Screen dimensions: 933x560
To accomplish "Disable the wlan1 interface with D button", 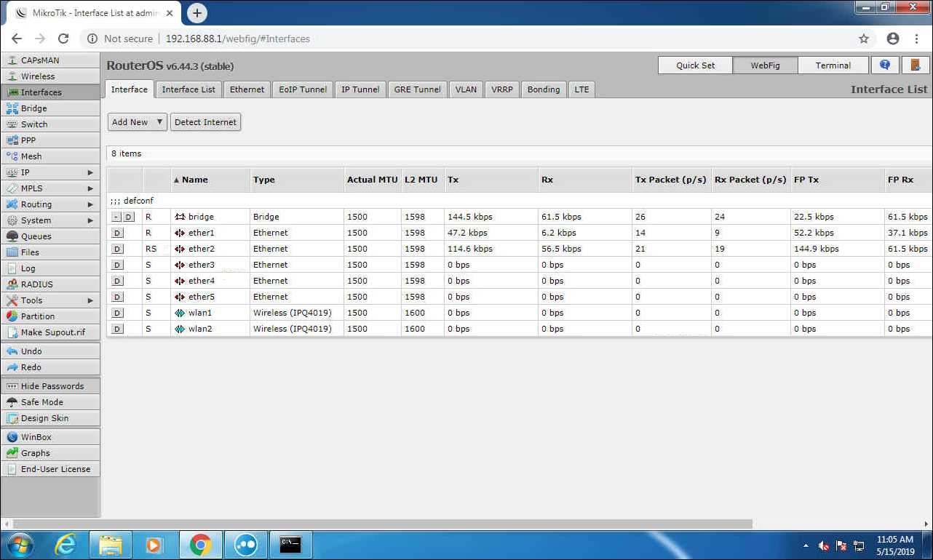I will tap(117, 313).
